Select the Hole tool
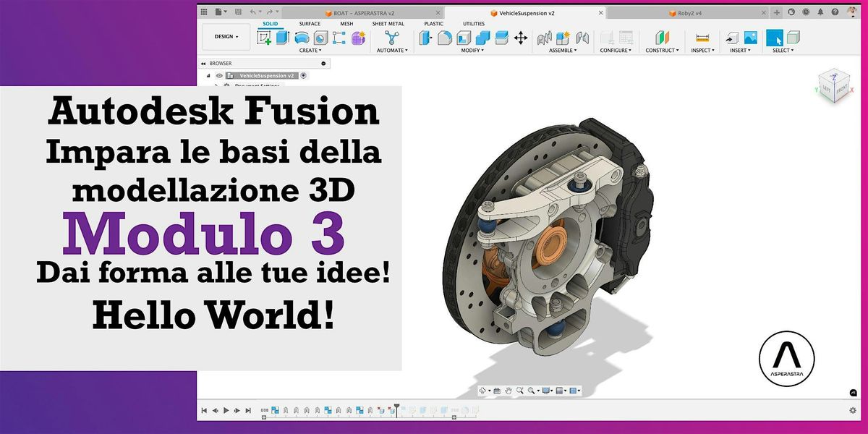868x434 pixels. [x=320, y=38]
